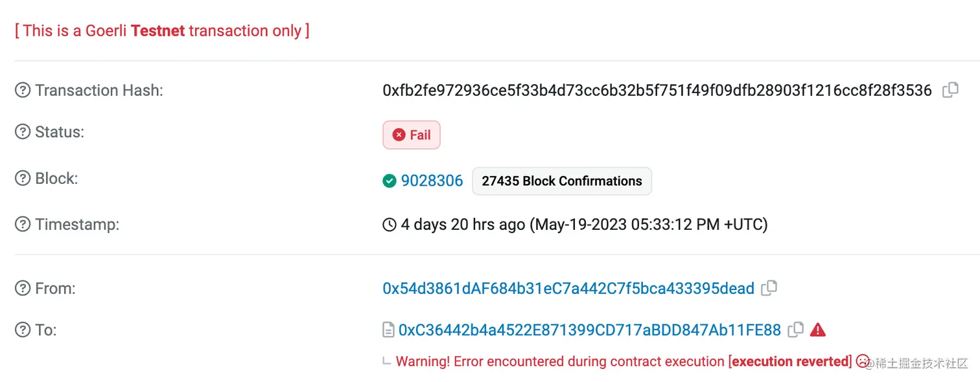Open the From address 0x54d3861d link
Screen dimensions: 980x382
coord(568,288)
